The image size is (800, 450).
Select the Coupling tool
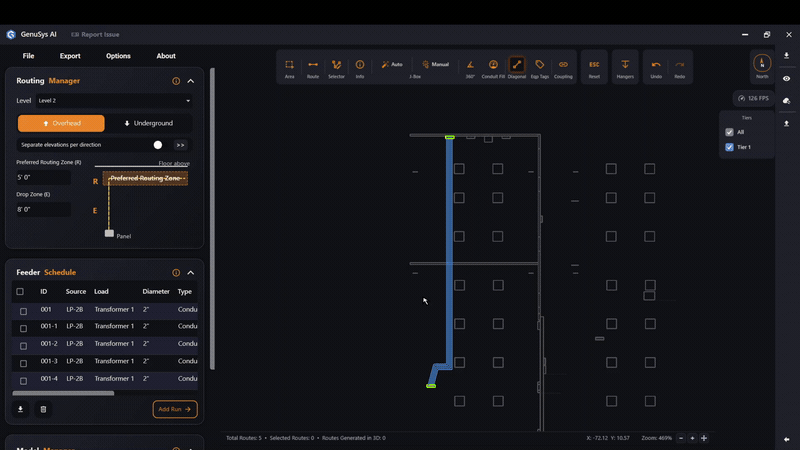coord(563,68)
